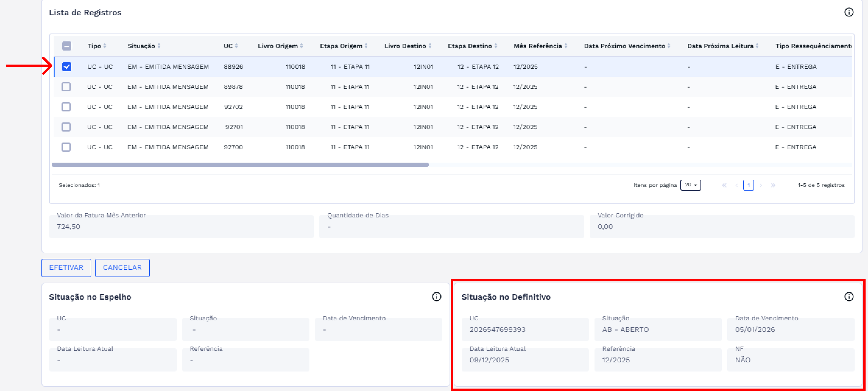868x391 pixels.
Task: Sort by Livro Origem column arrows
Action: (302, 46)
